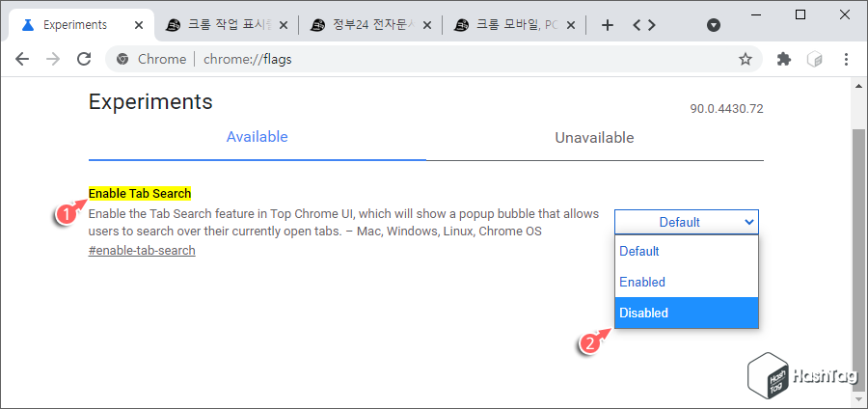The width and height of the screenshot is (868, 409).
Task: Click the tab scroll right arrow
Action: [x=652, y=25]
